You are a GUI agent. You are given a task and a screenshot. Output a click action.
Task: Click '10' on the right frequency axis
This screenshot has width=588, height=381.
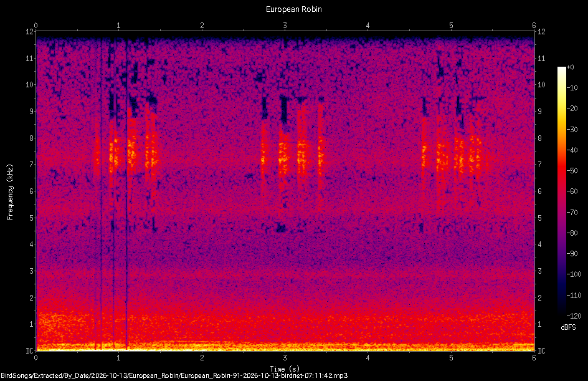point(541,84)
